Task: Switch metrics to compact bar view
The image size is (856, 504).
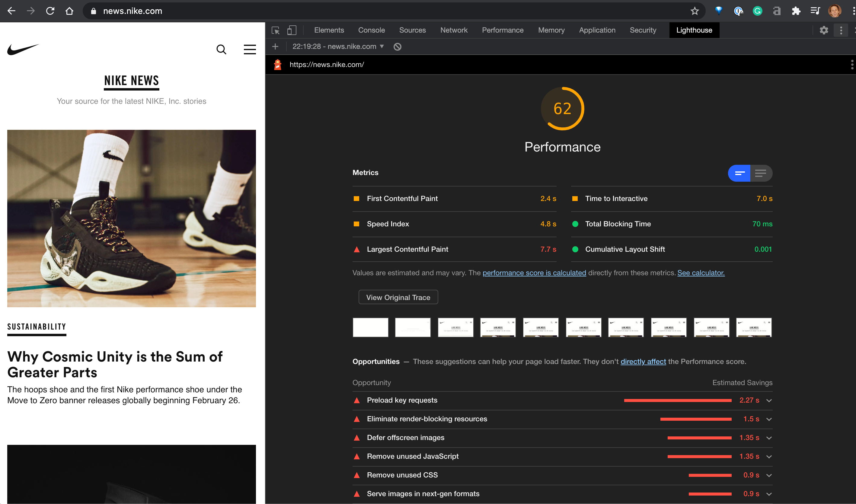Action: pyautogui.click(x=739, y=174)
